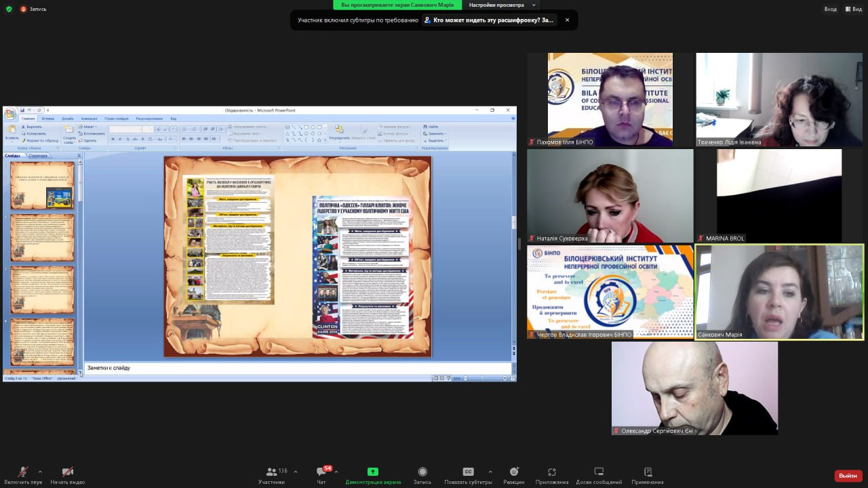The width and height of the screenshot is (868, 488).
Task: Click the green security shield icon
Action: coord(9,9)
